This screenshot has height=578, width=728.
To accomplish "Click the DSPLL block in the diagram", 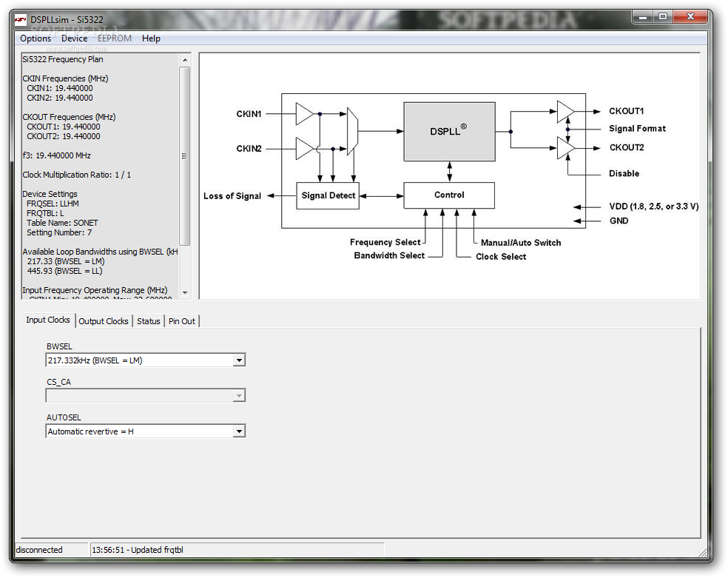I will coord(449,132).
